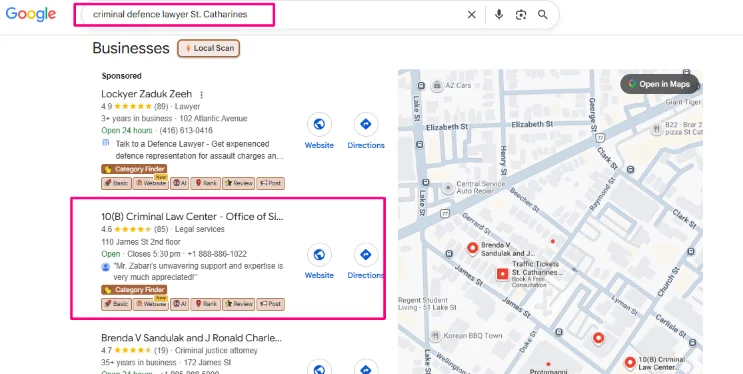The image size is (743, 374).
Task: Click Directions icon for Lockyer Zaduk Zeeh
Action: pyautogui.click(x=366, y=124)
